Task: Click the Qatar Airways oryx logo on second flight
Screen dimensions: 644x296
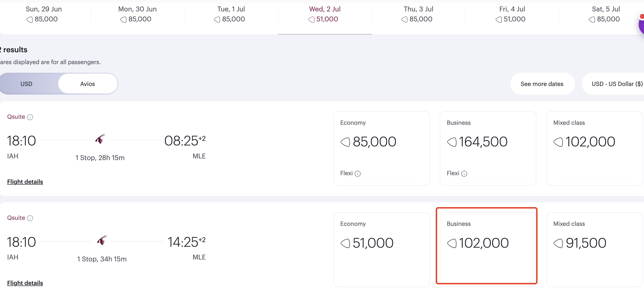Action: point(102,240)
